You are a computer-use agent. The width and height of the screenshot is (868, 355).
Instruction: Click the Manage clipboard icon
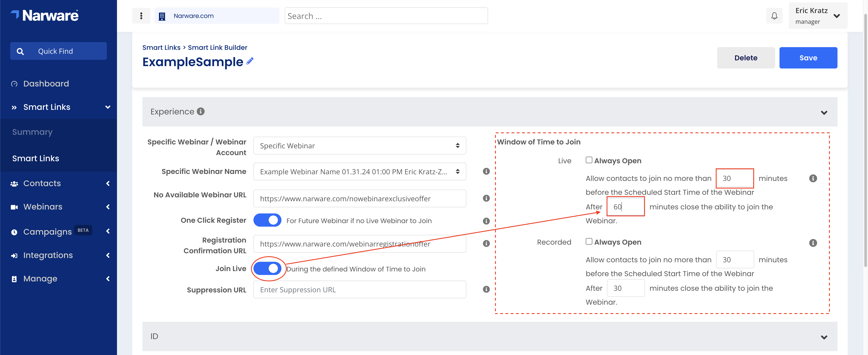tap(14, 279)
